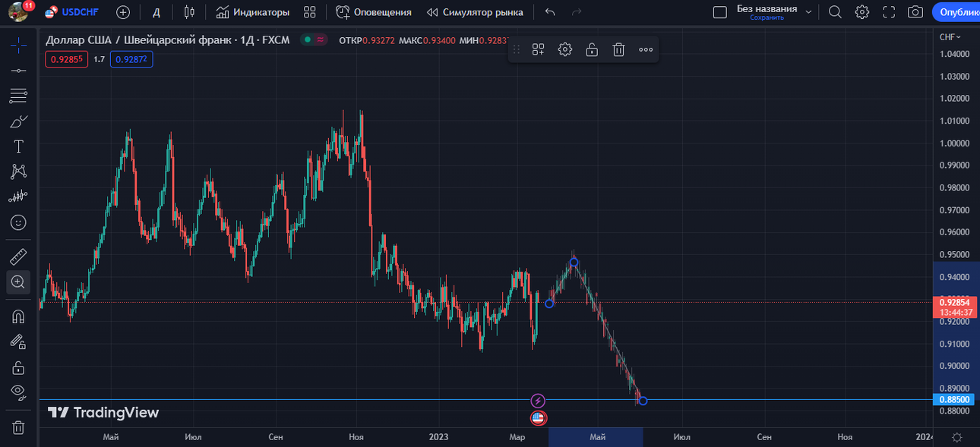This screenshot has height=447, width=980.
Task: Select the path anchor at the 0.946 peak
Action: pos(574,263)
